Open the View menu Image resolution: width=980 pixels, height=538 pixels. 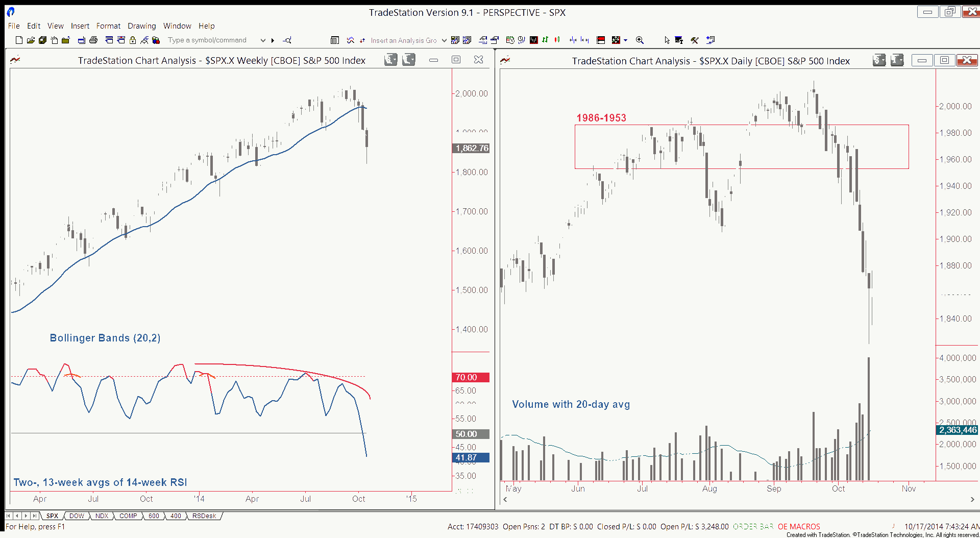[x=56, y=26]
